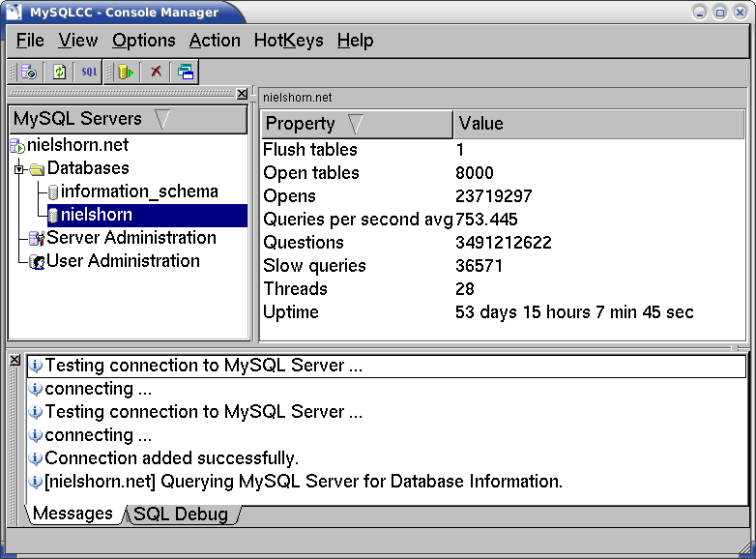The height and width of the screenshot is (559, 756).
Task: Sort by the MySQL Servers column header
Action: 128,119
